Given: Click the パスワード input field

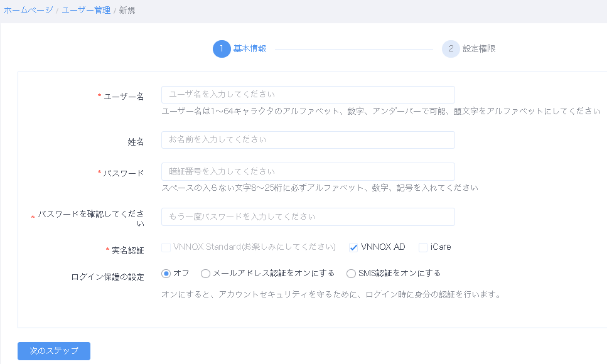Looking at the screenshot, I should 308,171.
